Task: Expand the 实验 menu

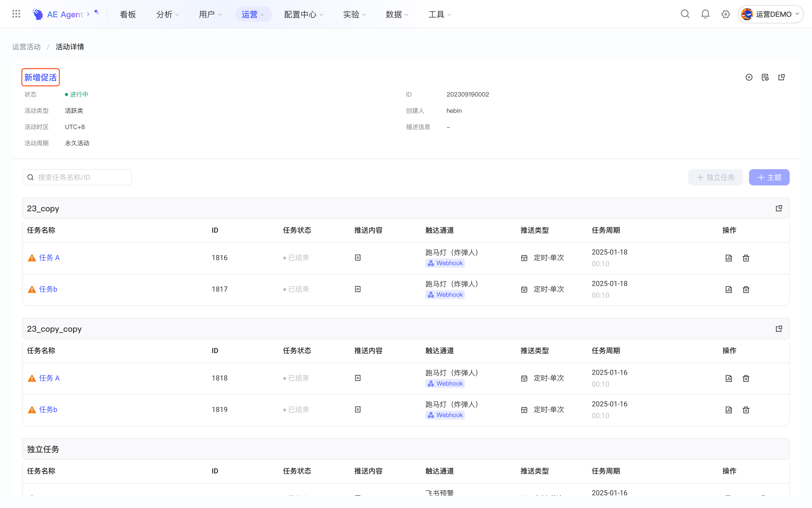Action: tap(354, 14)
